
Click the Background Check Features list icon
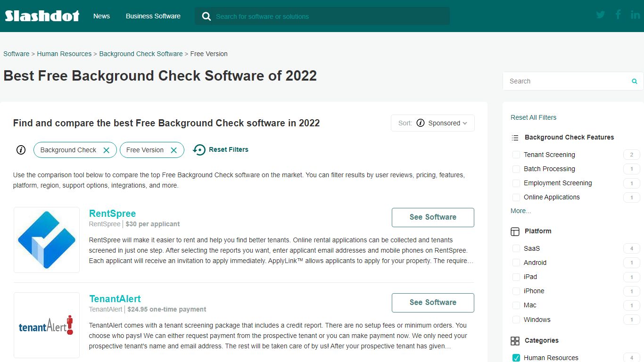[515, 138]
